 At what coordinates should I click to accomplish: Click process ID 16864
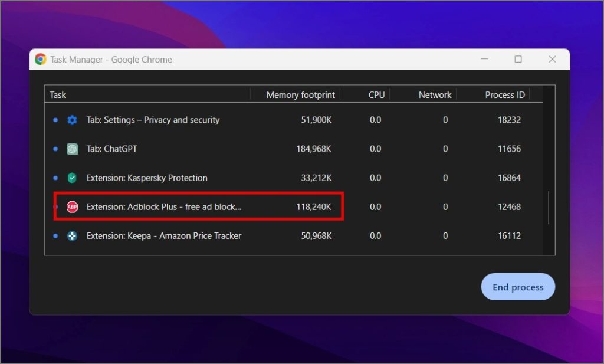point(509,178)
